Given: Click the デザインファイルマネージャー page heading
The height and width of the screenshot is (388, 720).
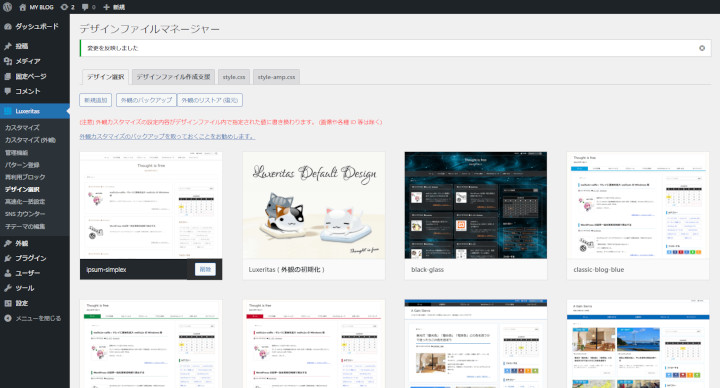Looking at the screenshot, I should point(150,29).
